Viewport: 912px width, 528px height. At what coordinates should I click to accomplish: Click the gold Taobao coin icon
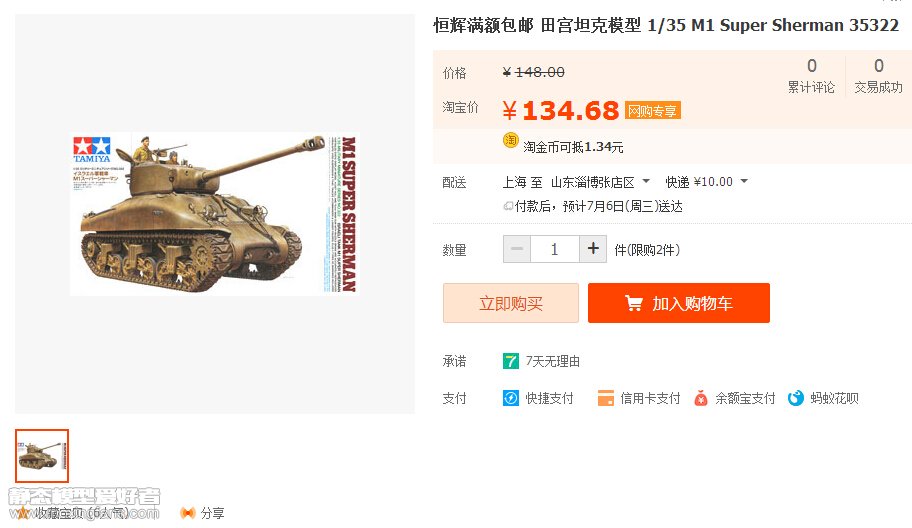point(511,141)
